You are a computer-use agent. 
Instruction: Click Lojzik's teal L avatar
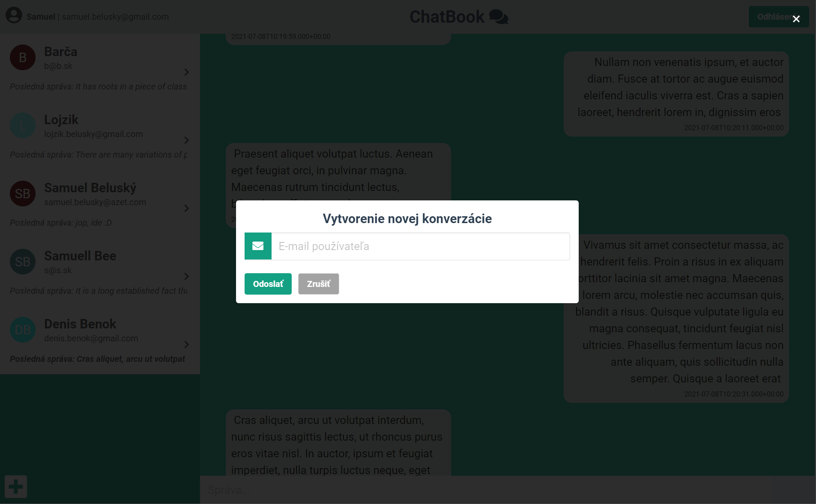click(23, 125)
